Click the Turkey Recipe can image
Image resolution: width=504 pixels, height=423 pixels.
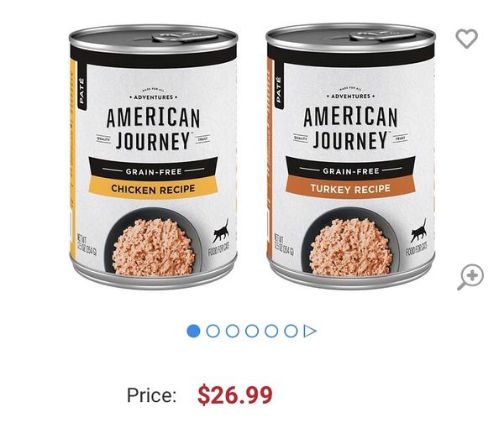(x=350, y=156)
